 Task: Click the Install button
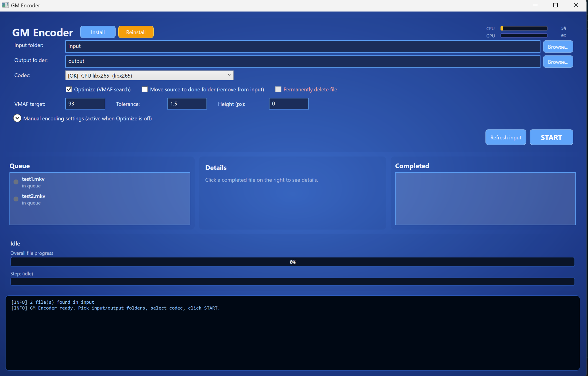(98, 32)
